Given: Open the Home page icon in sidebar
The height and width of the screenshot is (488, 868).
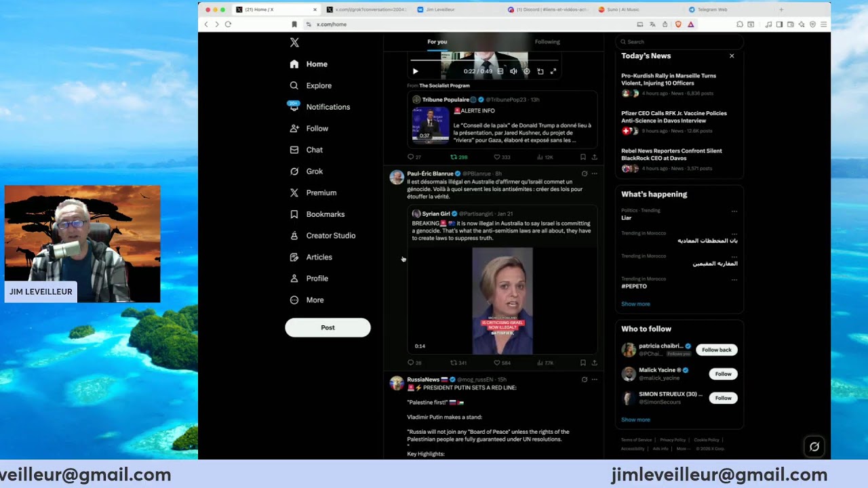Looking at the screenshot, I should pyautogui.click(x=294, y=64).
